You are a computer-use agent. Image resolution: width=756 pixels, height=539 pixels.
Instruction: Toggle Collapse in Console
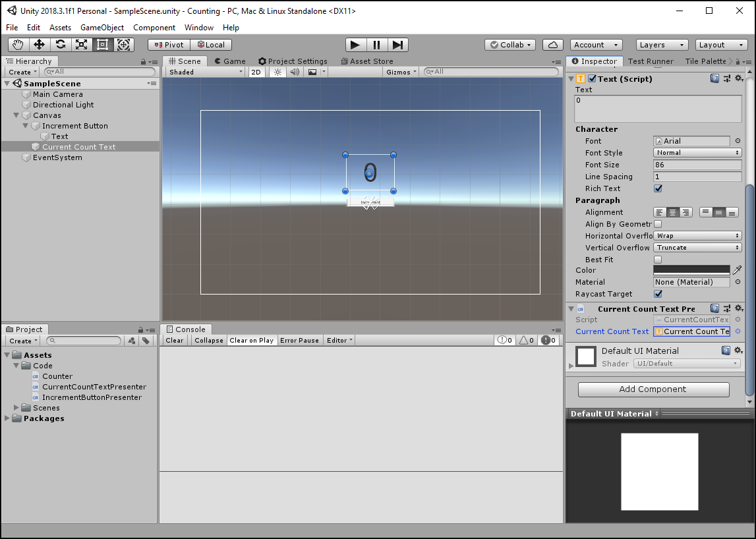point(209,341)
